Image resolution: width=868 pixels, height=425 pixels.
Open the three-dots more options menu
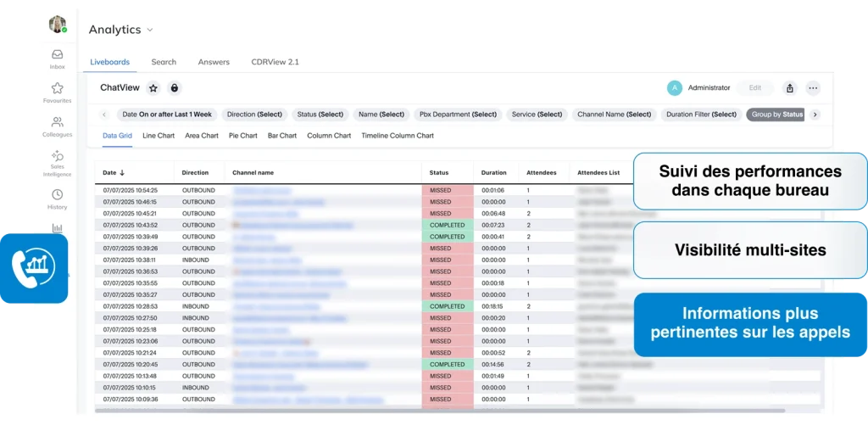813,87
